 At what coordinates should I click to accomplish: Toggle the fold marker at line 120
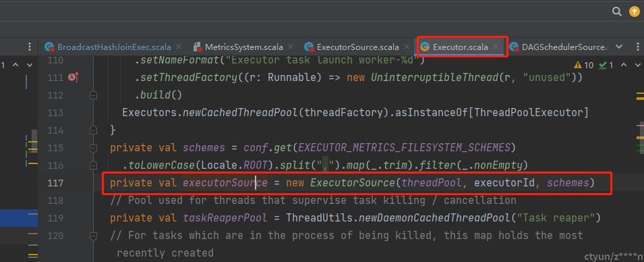coord(93,236)
